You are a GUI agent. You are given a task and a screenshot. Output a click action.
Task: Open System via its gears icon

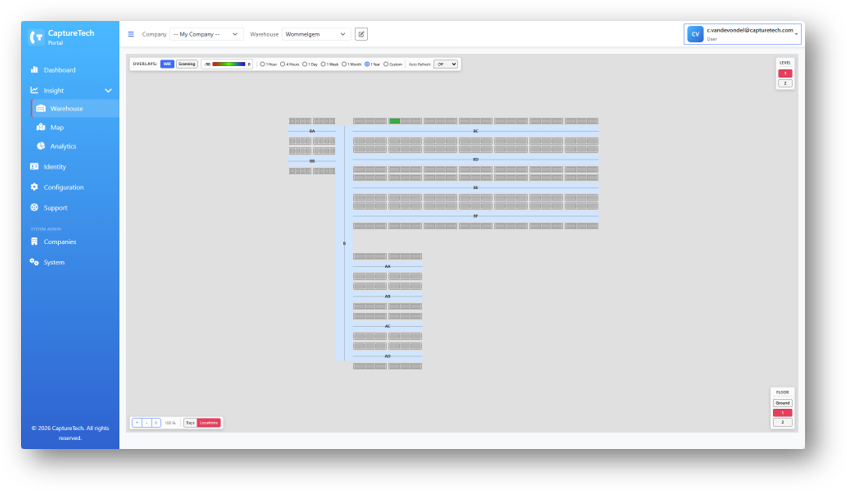pyautogui.click(x=35, y=262)
